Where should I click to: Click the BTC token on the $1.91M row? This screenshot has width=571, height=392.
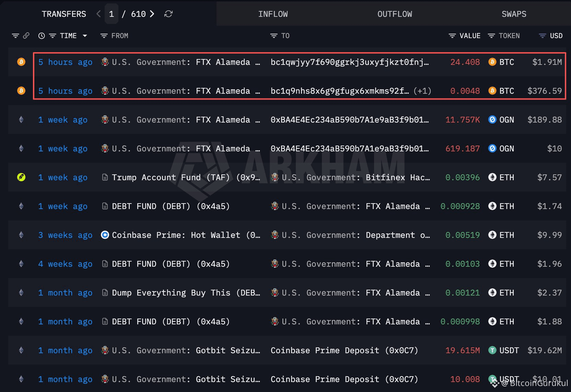click(x=501, y=62)
